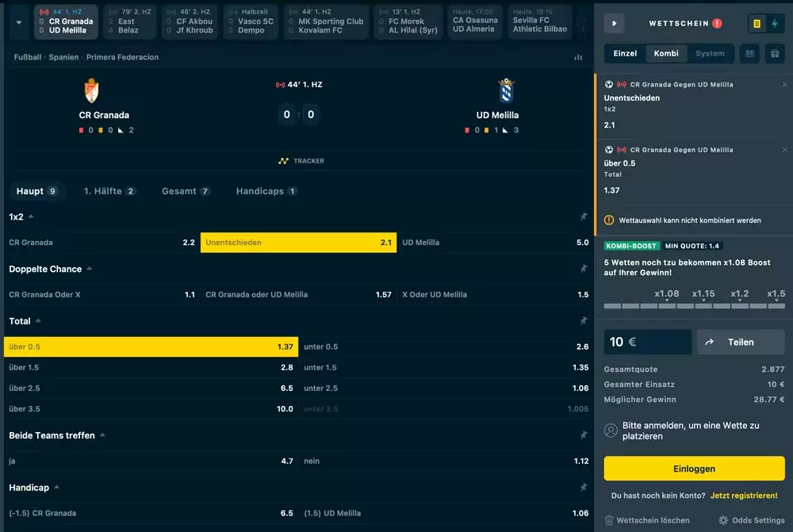The image size is (793, 532).
Task: Select CR Granada Oder X odds
Action: point(102,294)
